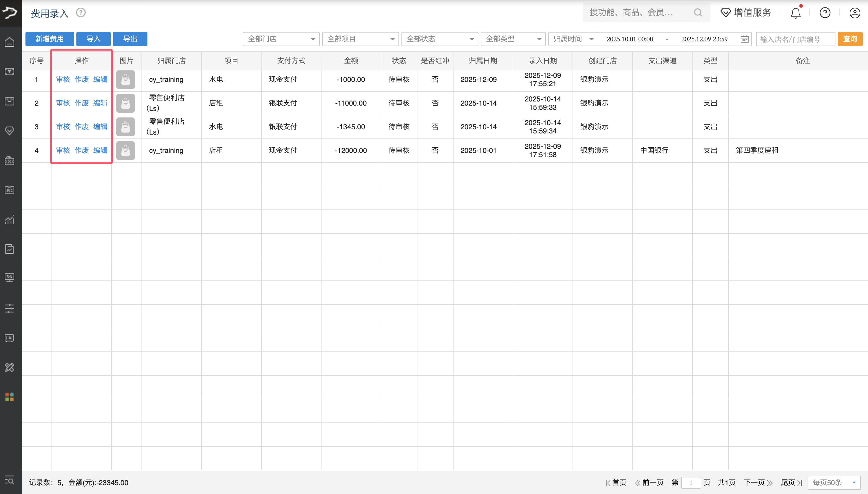Viewport: 868px width, 494px height.
Task: Open the 全部状态 dropdown filter
Action: (x=439, y=39)
